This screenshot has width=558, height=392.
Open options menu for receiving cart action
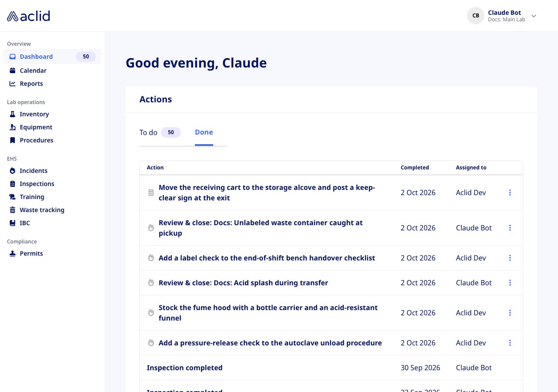point(510,193)
